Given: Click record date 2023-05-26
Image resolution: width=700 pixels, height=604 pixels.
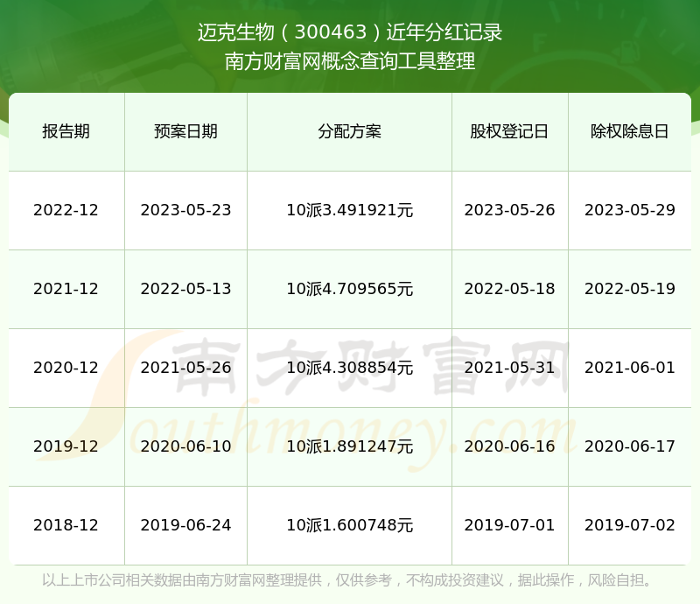Looking at the screenshot, I should [x=509, y=210].
